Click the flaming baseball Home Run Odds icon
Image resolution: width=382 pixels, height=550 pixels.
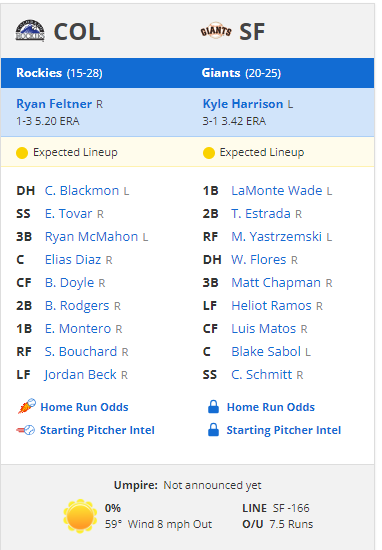[27, 406]
